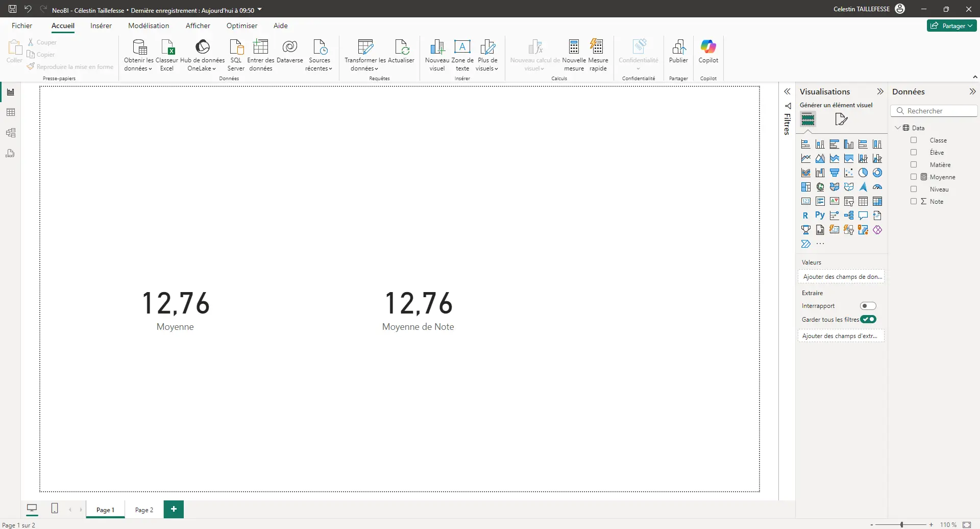Select the Python visual icon

coord(820,216)
